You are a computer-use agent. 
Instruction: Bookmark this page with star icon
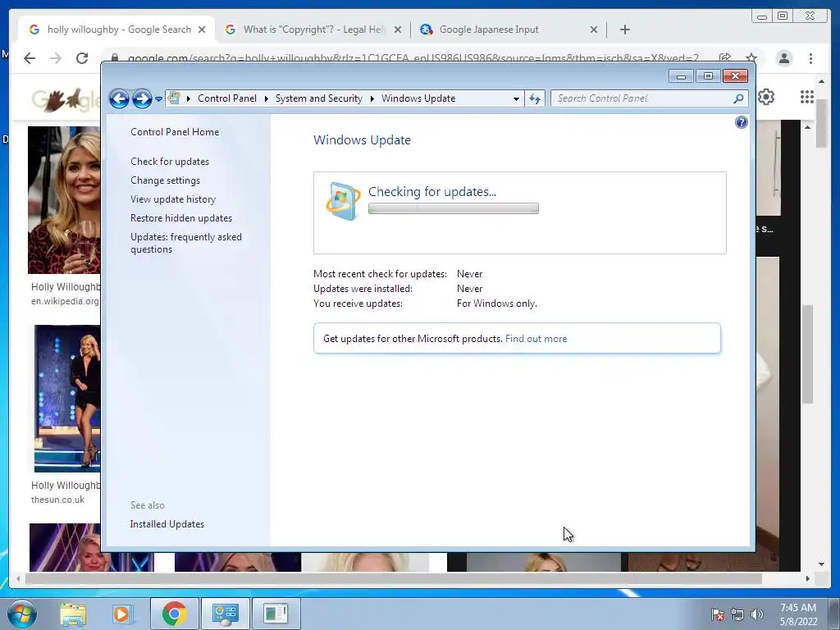(x=751, y=58)
